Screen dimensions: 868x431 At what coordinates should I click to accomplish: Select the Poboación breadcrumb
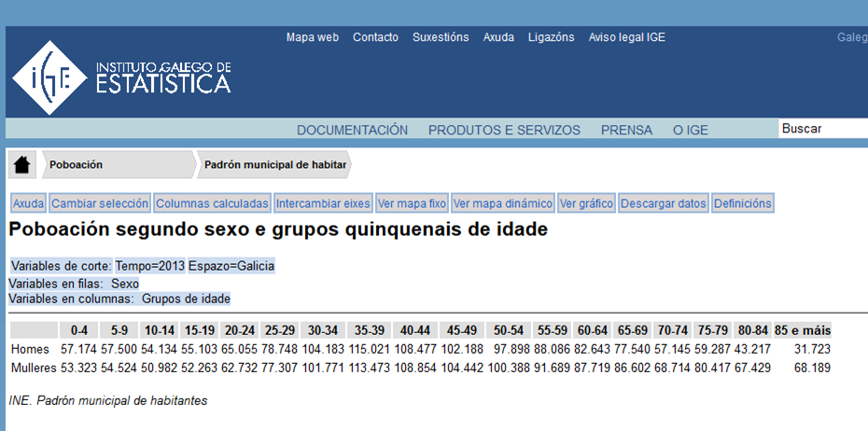(77, 165)
